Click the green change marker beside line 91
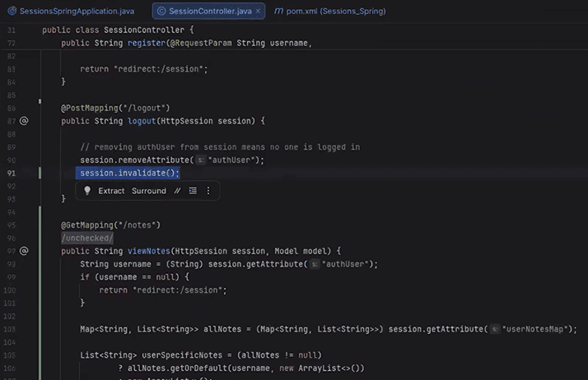Viewport: 588px width, 380px height. point(39,173)
